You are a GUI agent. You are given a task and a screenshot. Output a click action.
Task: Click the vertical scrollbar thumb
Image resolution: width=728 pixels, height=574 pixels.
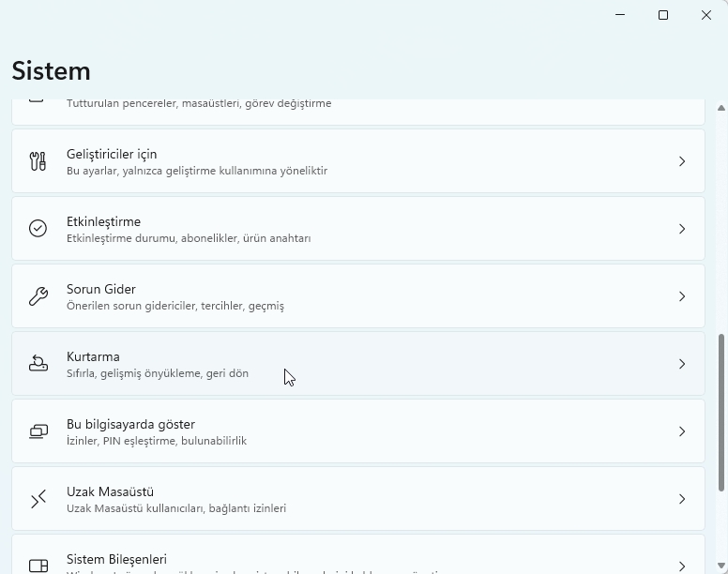pos(721,413)
